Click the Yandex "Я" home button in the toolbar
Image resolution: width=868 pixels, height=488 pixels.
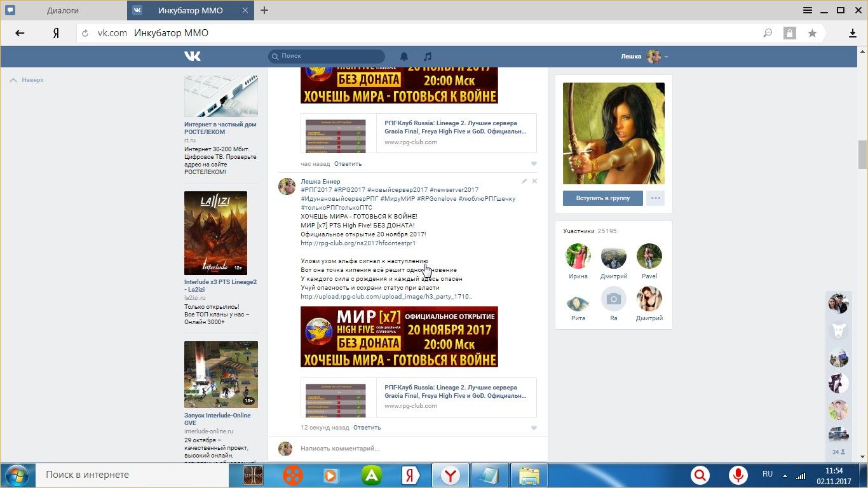[56, 33]
